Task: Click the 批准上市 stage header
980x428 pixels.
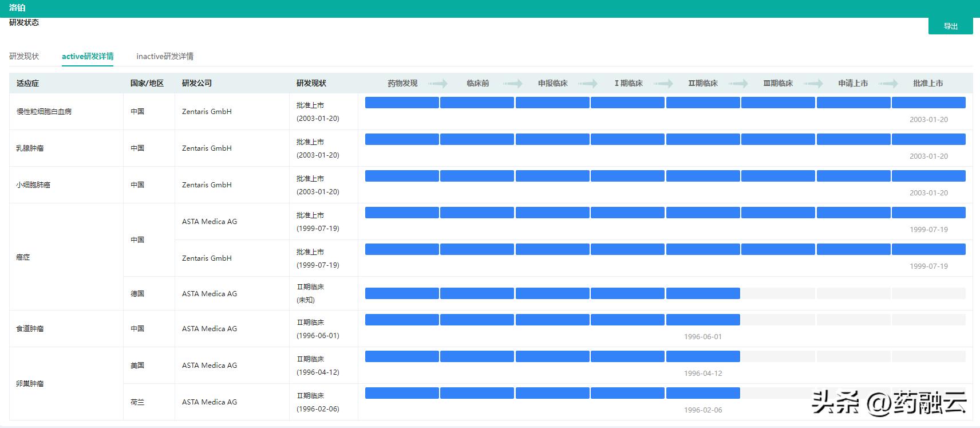Action: (x=928, y=84)
